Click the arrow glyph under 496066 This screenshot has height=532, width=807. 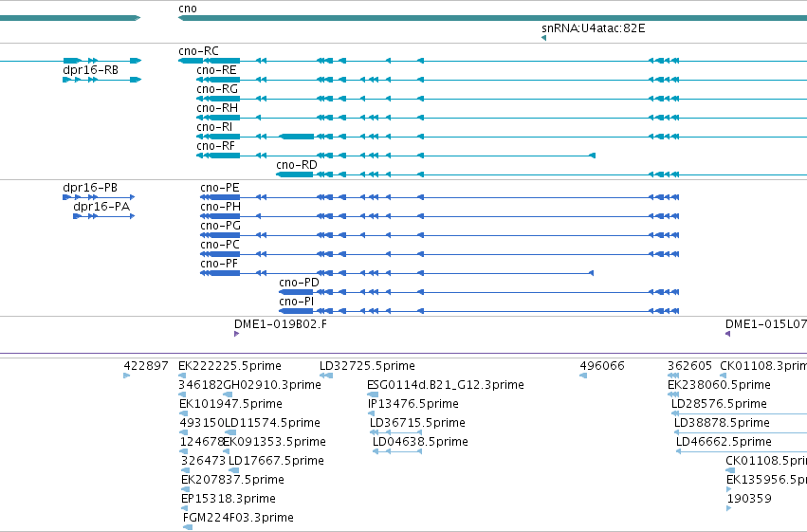tap(583, 376)
